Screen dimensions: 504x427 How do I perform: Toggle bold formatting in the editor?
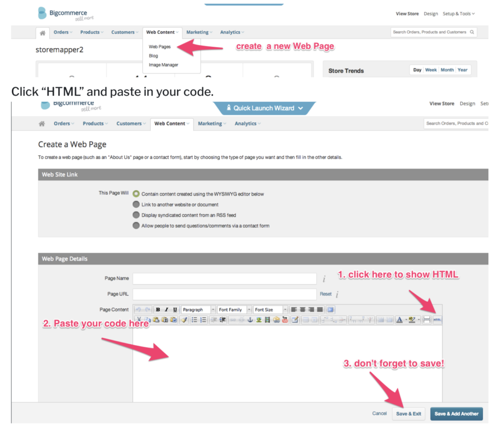pos(157,309)
